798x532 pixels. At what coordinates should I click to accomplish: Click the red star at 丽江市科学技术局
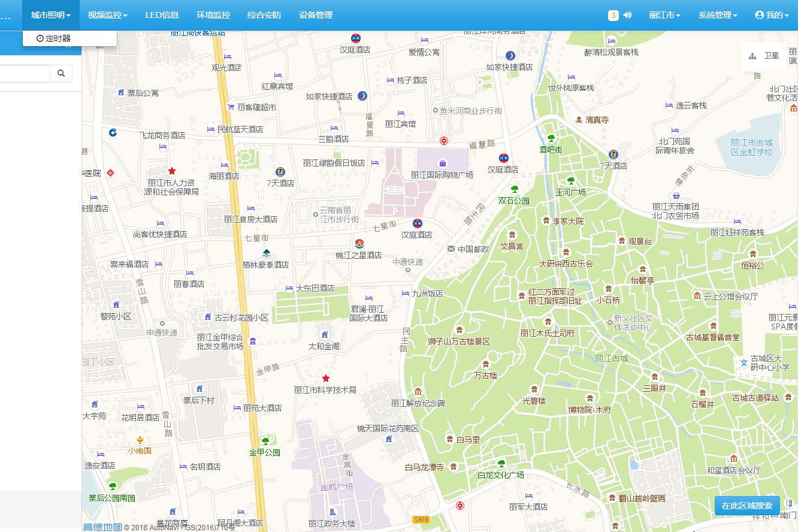tap(326, 378)
